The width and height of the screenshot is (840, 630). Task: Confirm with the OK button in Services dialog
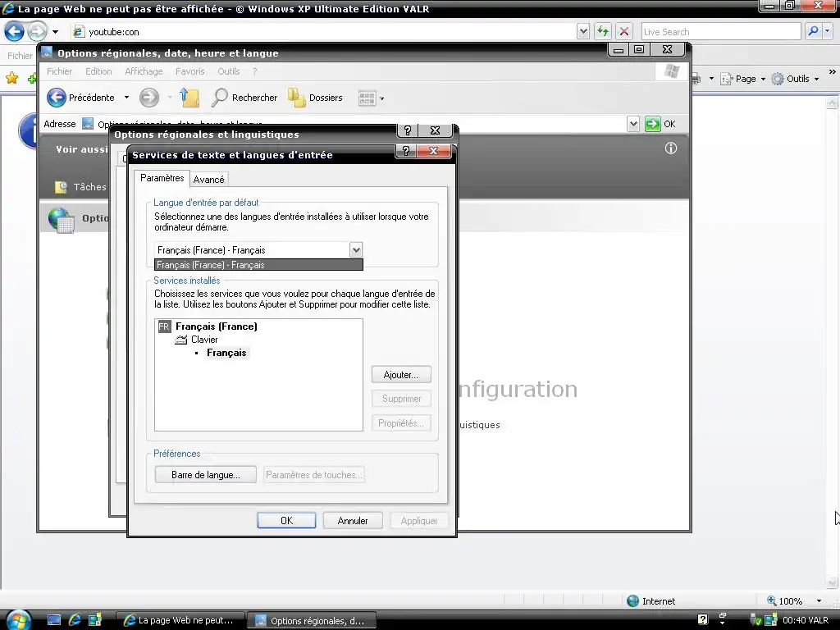point(286,521)
